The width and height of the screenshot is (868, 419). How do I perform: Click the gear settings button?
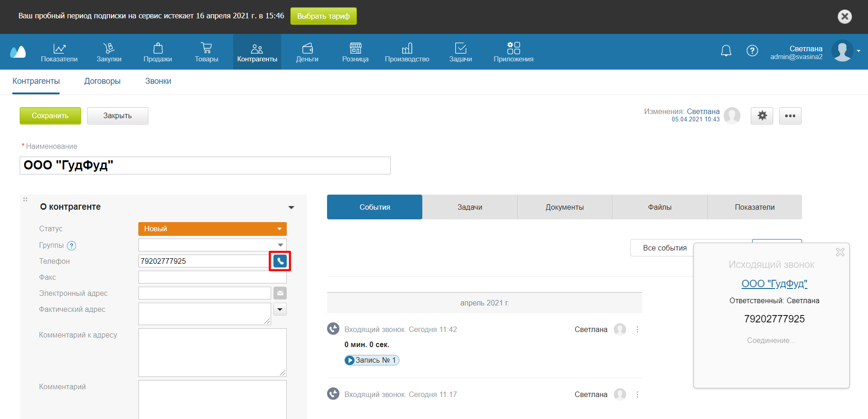[x=762, y=116]
